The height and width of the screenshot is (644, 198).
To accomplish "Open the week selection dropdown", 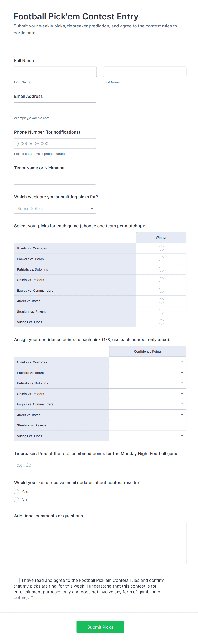I will pyautogui.click(x=55, y=208).
